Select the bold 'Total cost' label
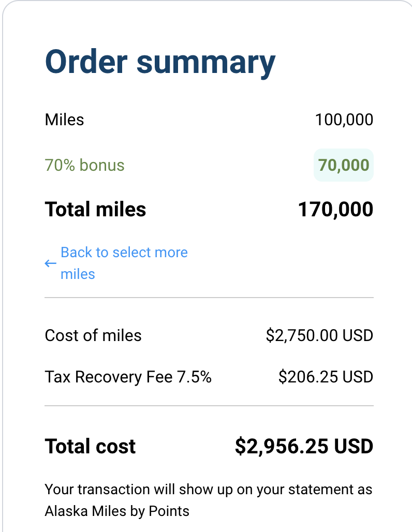Screen dimensions: 412x532 pos(90,446)
